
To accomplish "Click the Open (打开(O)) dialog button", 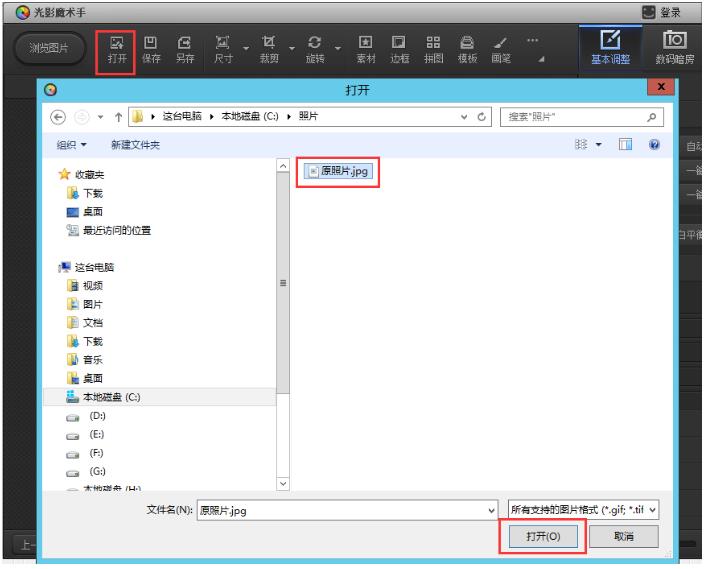I will [x=543, y=536].
